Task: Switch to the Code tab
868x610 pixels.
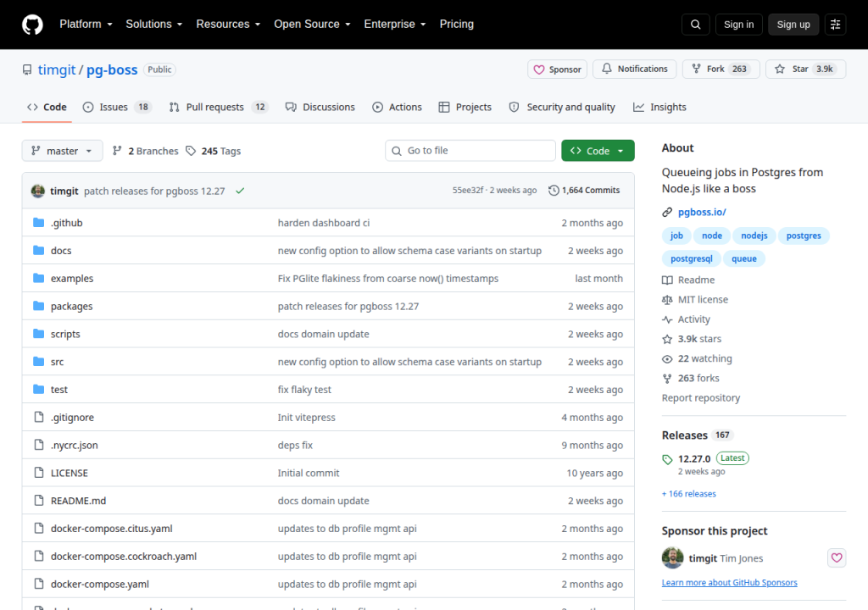Action: 47,108
